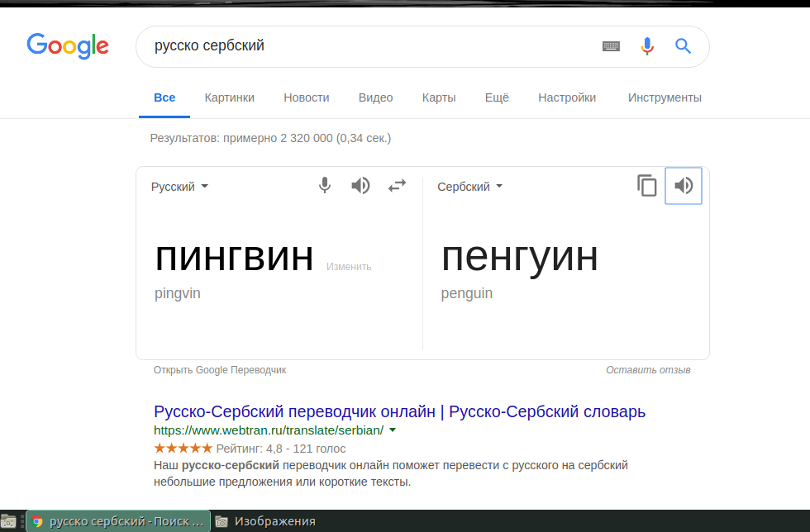Switch to the Chrome taskbar window русско сербский

(x=118, y=521)
